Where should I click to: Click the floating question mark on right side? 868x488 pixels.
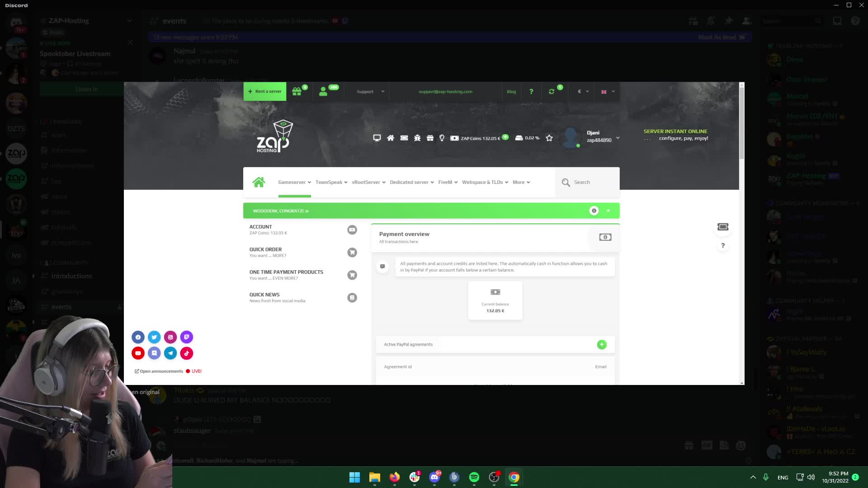tap(723, 246)
